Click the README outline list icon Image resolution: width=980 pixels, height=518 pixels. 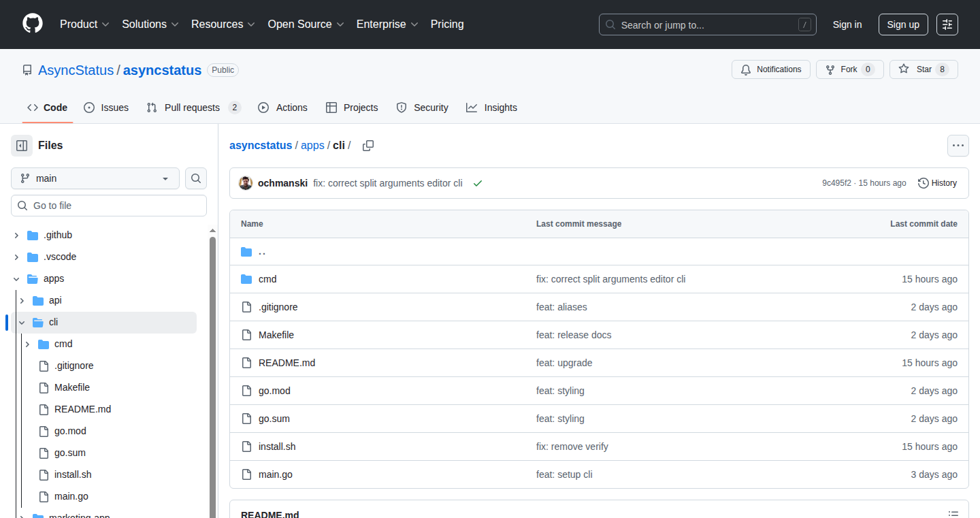pos(953,514)
